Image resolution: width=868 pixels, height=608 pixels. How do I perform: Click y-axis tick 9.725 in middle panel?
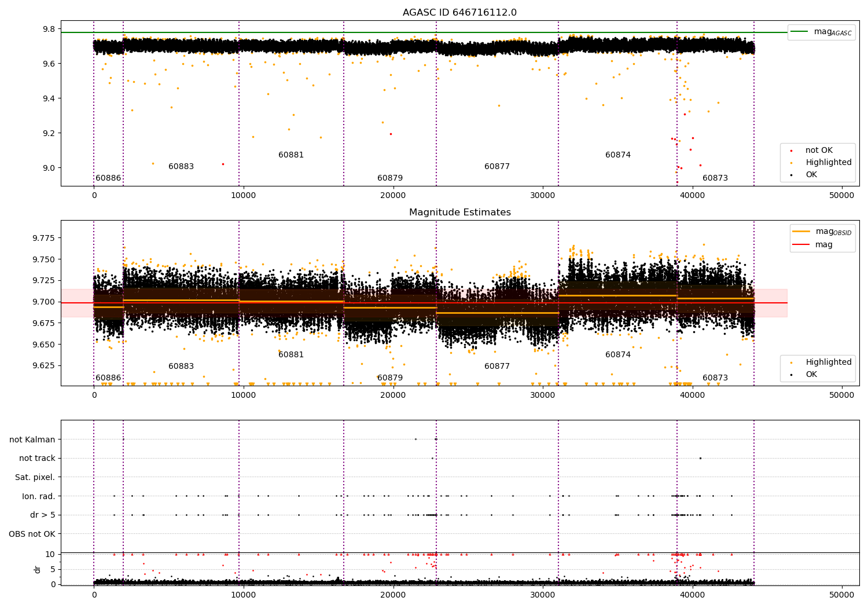pyautogui.click(x=44, y=281)
